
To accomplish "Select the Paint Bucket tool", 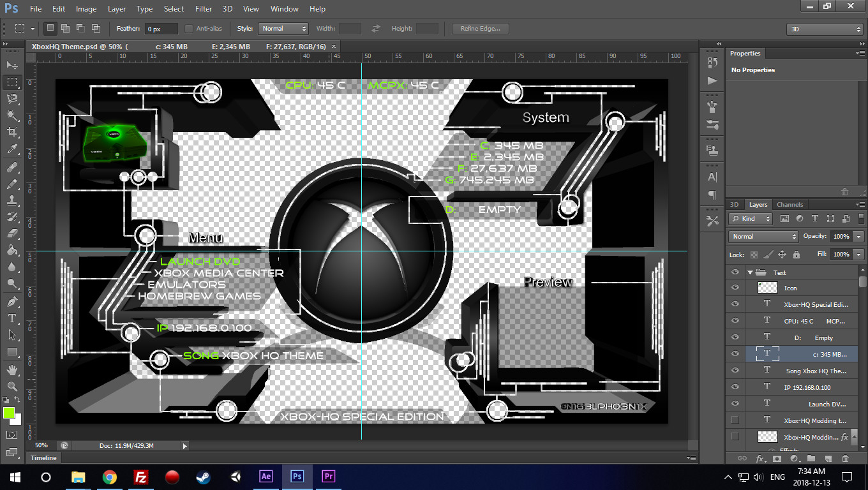I will (x=12, y=250).
